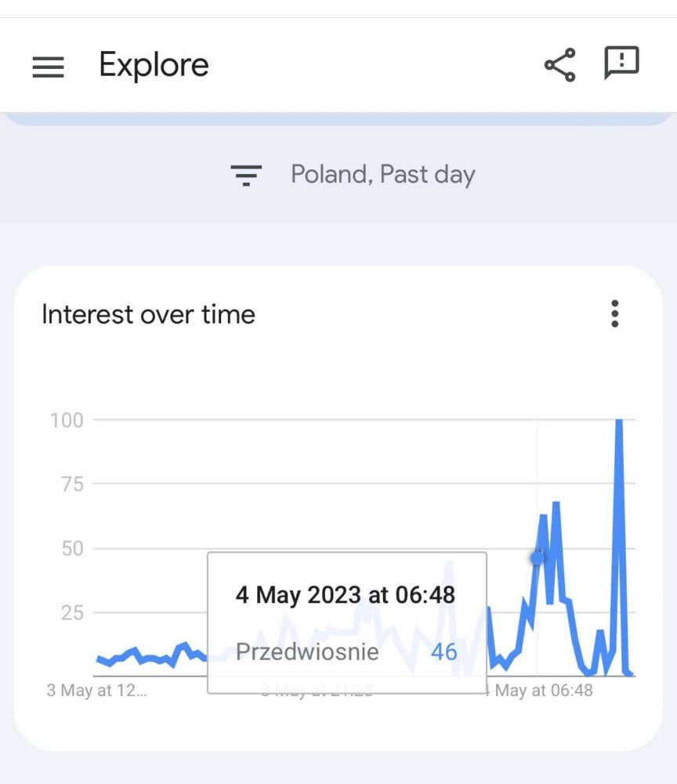Tap the share icon
The width and height of the screenshot is (677, 784).
click(x=559, y=65)
